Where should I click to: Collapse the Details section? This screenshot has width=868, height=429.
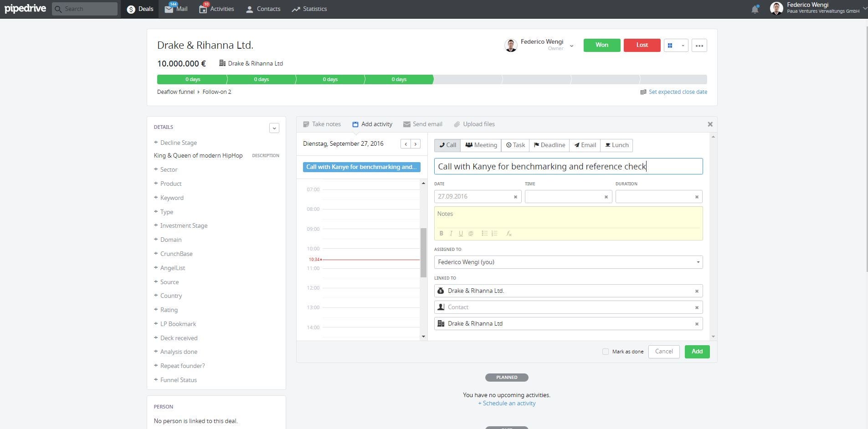point(274,128)
